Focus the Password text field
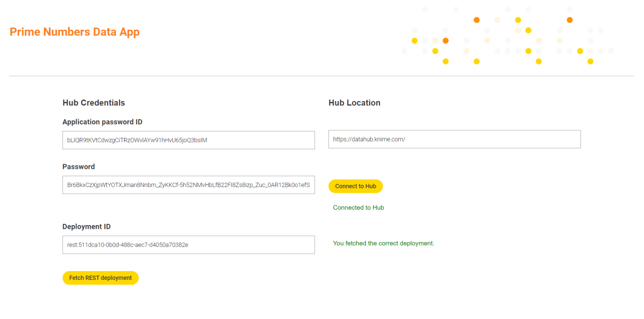 [188, 185]
